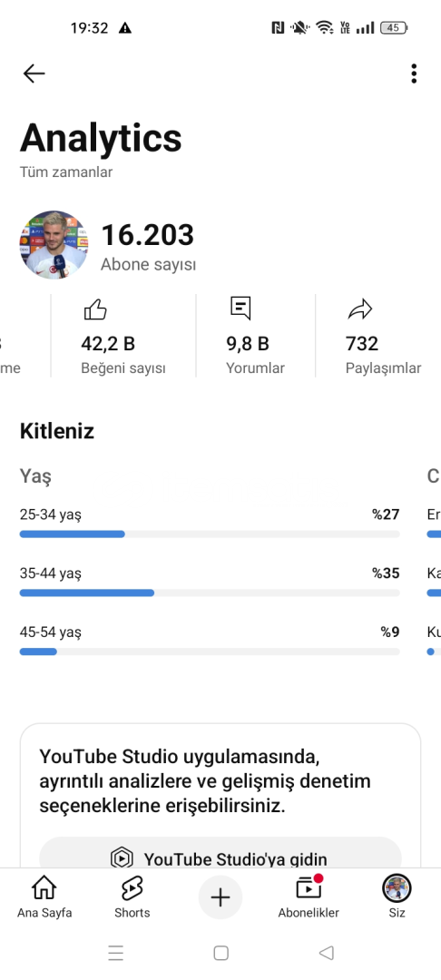Image resolution: width=441 pixels, height=980 pixels.
Task: Select the 16.203 subscriber count
Action: pos(147,235)
